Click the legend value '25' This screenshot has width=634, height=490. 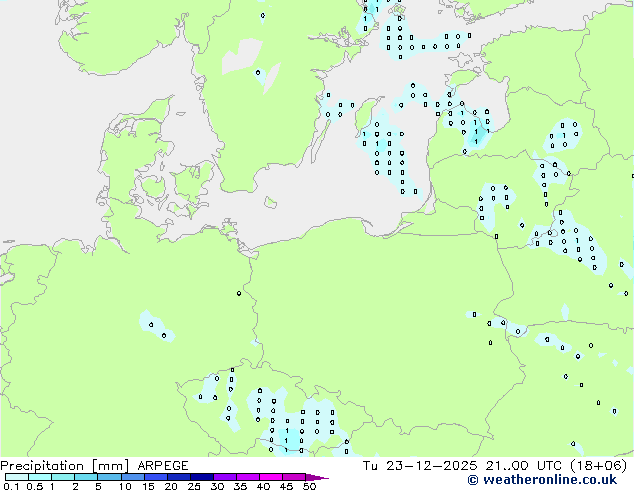[x=194, y=486]
